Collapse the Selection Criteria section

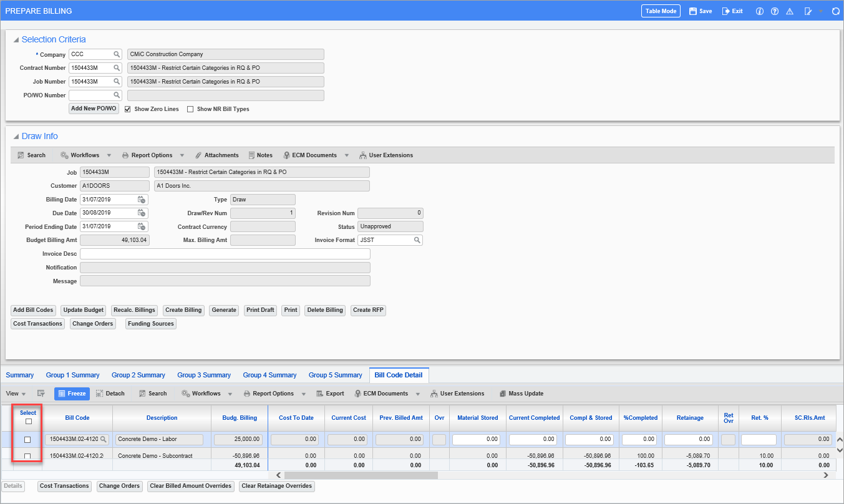pyautogui.click(x=16, y=40)
